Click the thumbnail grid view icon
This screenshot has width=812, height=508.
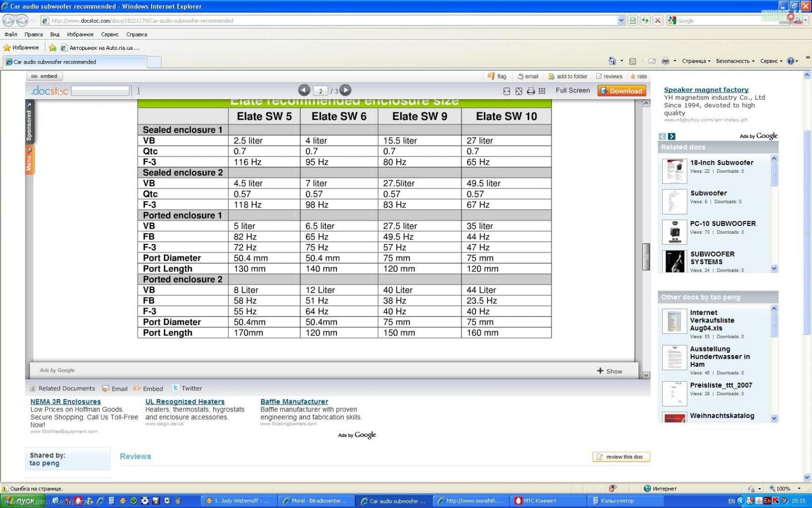click(542, 91)
